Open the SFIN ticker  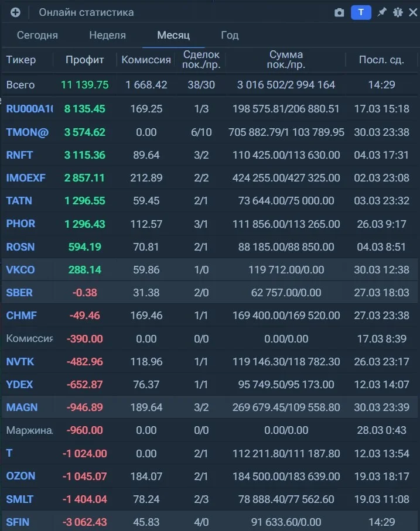(x=18, y=522)
